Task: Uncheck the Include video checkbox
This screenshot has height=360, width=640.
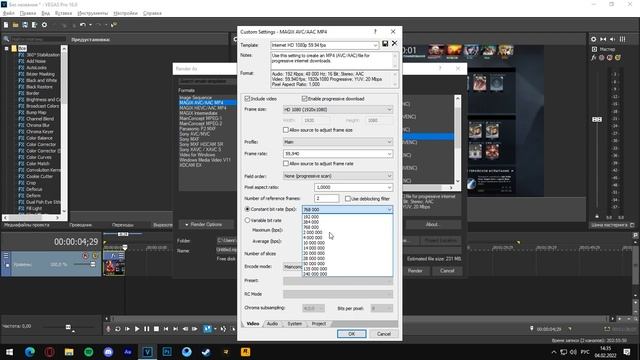Action: 247,99
